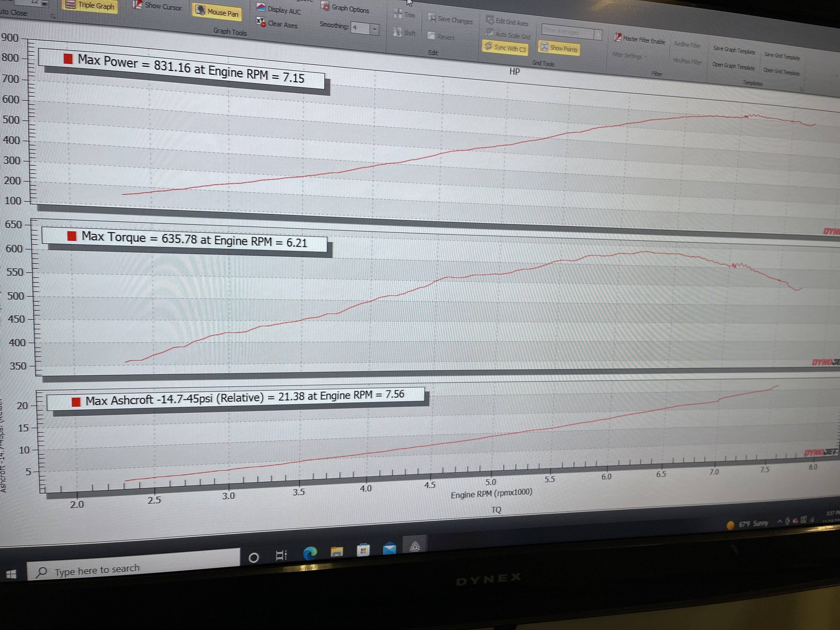Click the 7.0 tick label on RPM axis
Image resolution: width=840 pixels, height=630 pixels.
tap(714, 472)
